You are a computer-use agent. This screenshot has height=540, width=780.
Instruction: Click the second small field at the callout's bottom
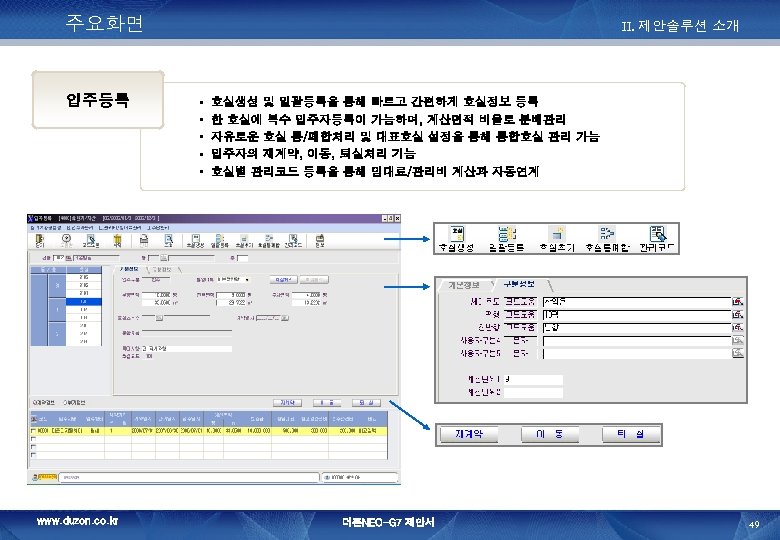(533, 392)
